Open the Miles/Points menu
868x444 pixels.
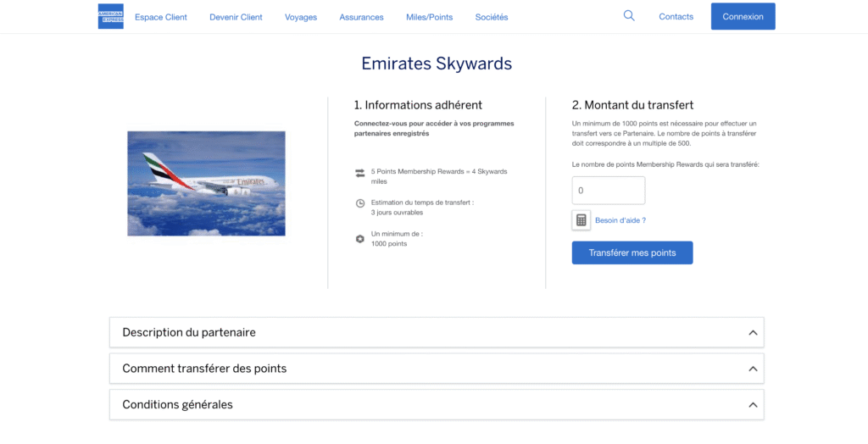coord(430,17)
